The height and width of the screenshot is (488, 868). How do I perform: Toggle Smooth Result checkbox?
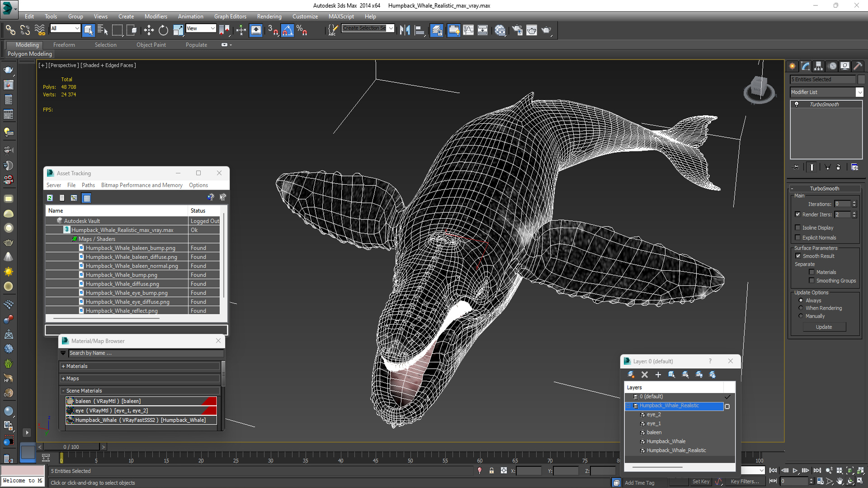point(798,256)
